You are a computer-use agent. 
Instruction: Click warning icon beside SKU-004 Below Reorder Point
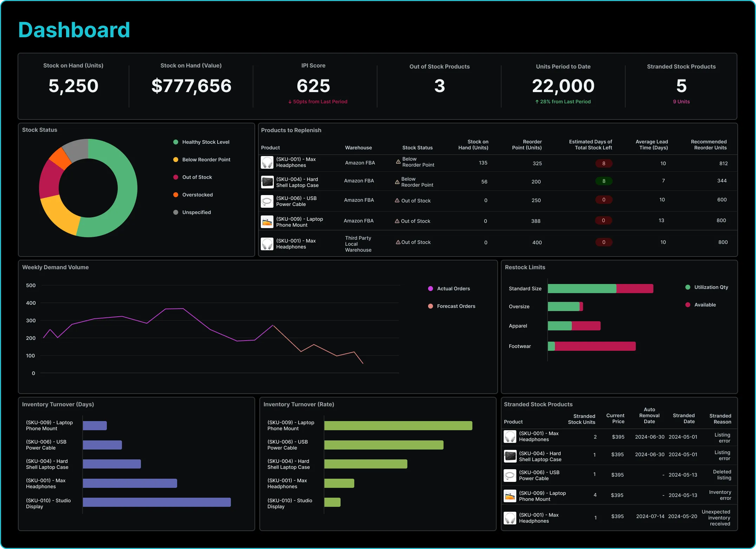397,182
